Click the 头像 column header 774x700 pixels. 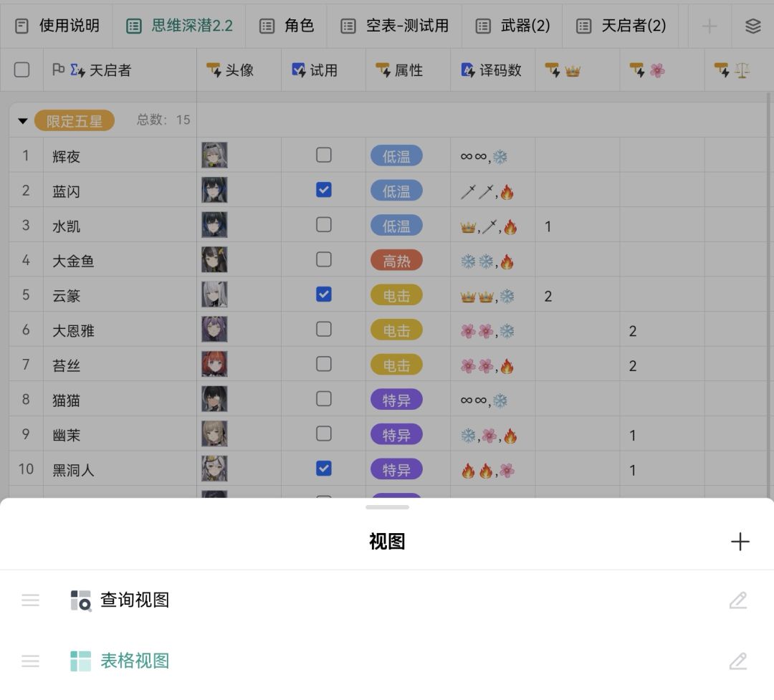[x=239, y=70]
